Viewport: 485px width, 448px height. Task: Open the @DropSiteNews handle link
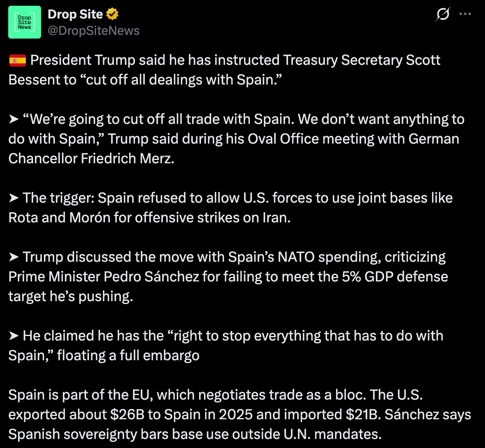(x=94, y=31)
